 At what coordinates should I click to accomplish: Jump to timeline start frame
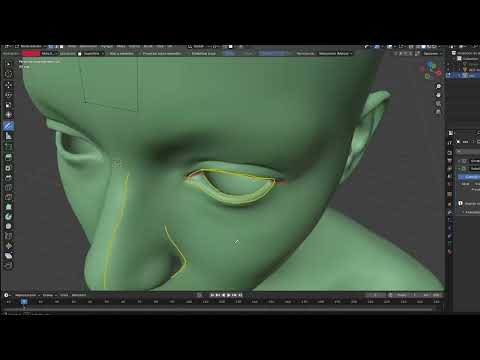click(x=212, y=295)
